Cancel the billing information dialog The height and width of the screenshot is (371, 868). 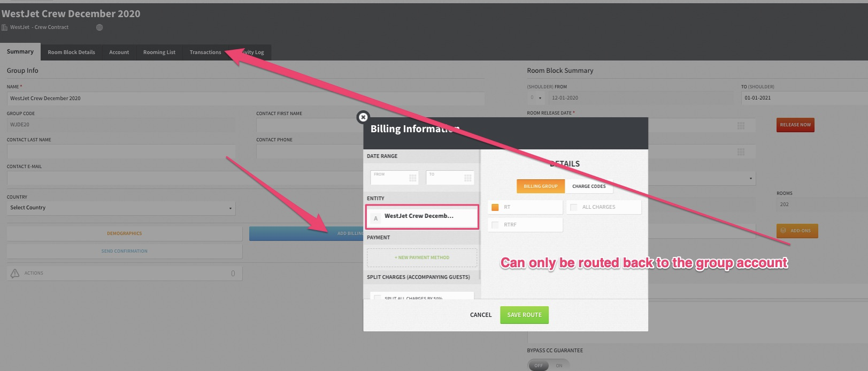pos(481,315)
